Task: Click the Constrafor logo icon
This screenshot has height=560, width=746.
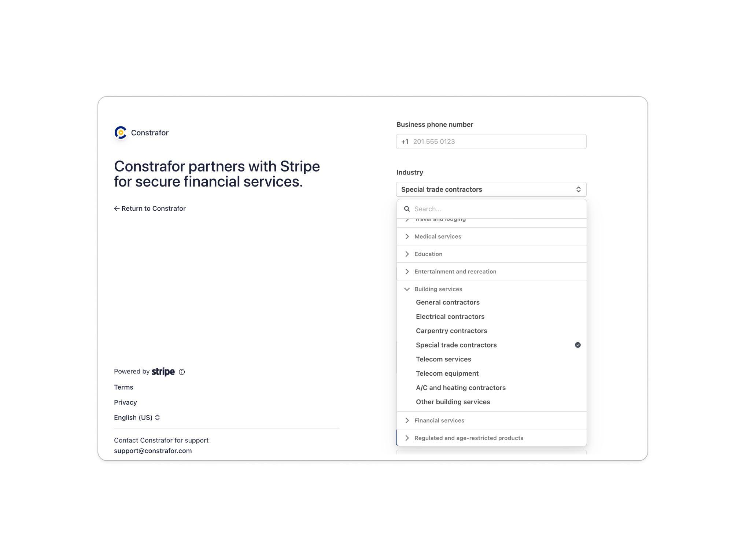Action: pyautogui.click(x=119, y=132)
